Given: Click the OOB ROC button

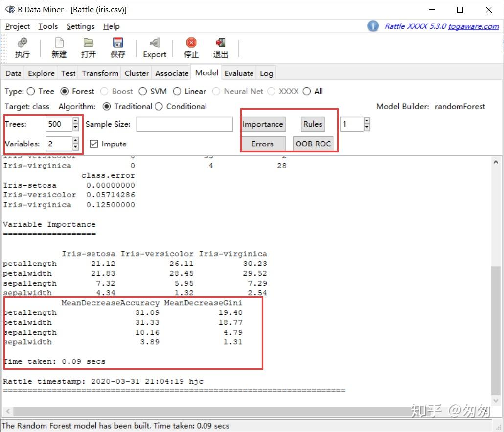Looking at the screenshot, I should 313,144.
